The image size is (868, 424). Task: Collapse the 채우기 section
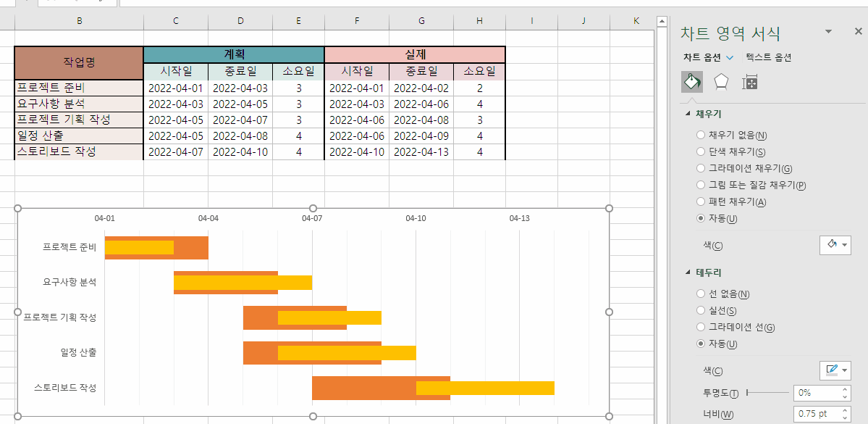688,114
